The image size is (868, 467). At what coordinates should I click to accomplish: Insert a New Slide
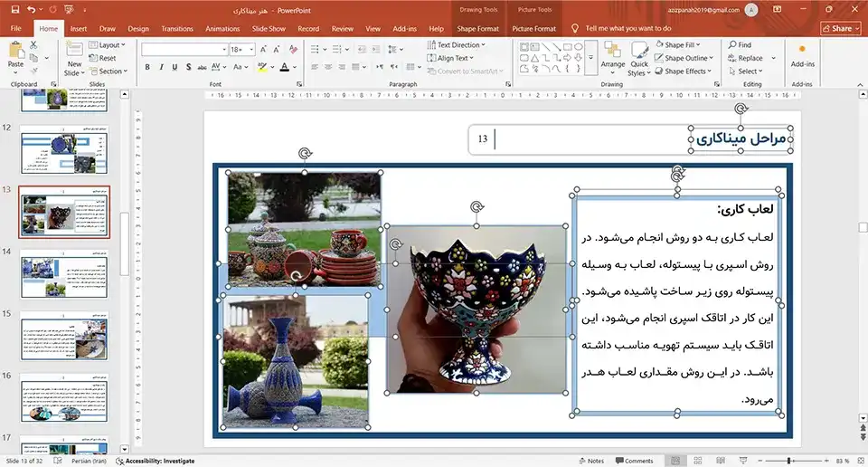(x=74, y=61)
